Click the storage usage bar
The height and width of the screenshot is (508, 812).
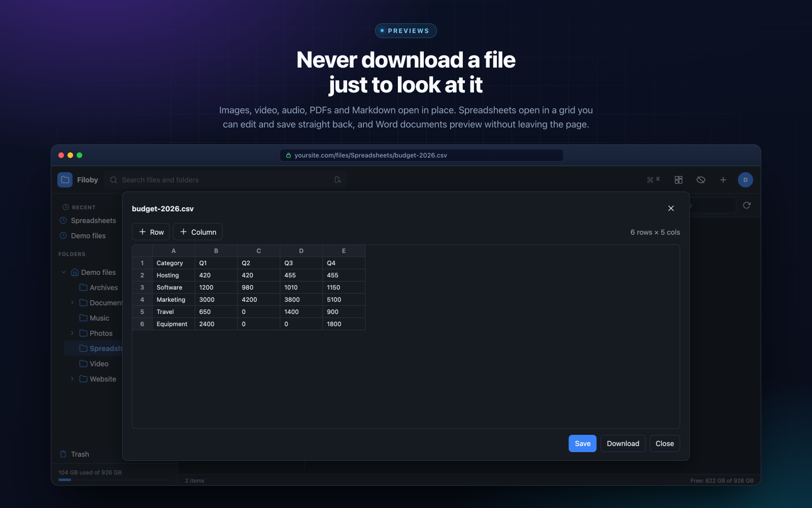[114, 480]
